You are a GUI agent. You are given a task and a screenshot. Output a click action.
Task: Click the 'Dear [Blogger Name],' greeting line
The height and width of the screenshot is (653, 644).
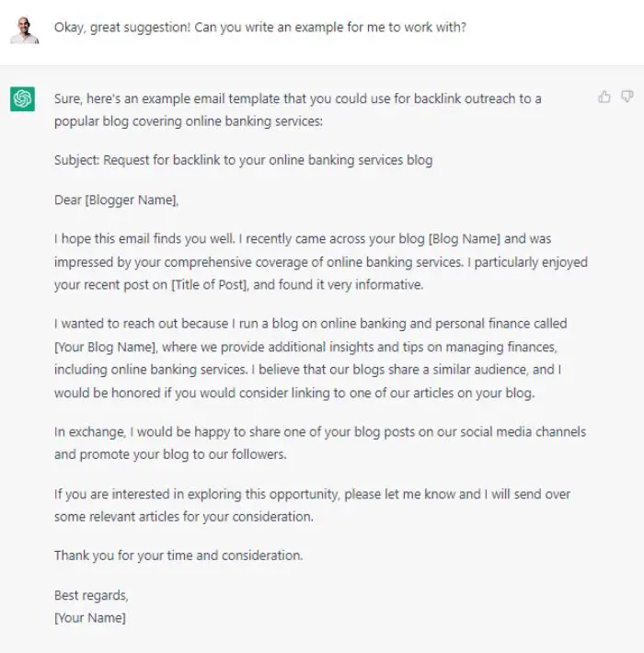click(116, 200)
